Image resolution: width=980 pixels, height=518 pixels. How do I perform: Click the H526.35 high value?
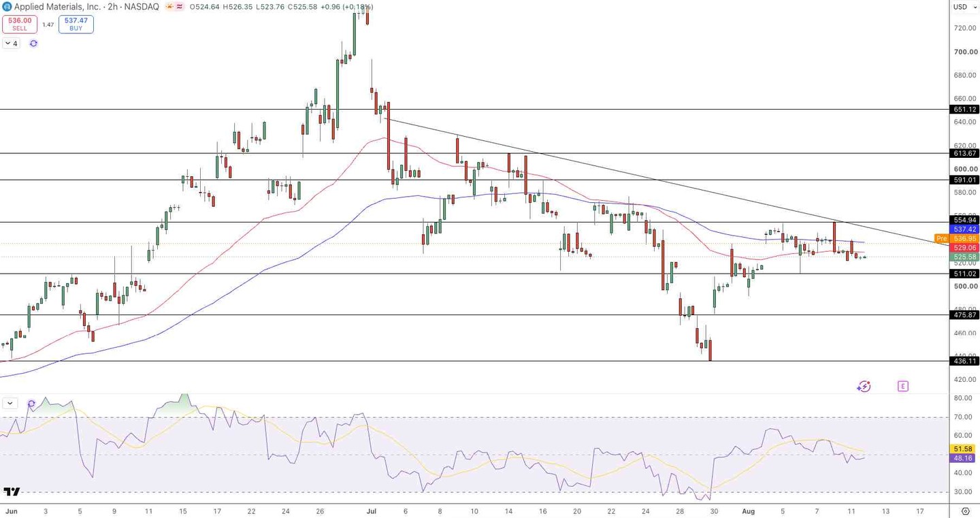click(x=239, y=7)
